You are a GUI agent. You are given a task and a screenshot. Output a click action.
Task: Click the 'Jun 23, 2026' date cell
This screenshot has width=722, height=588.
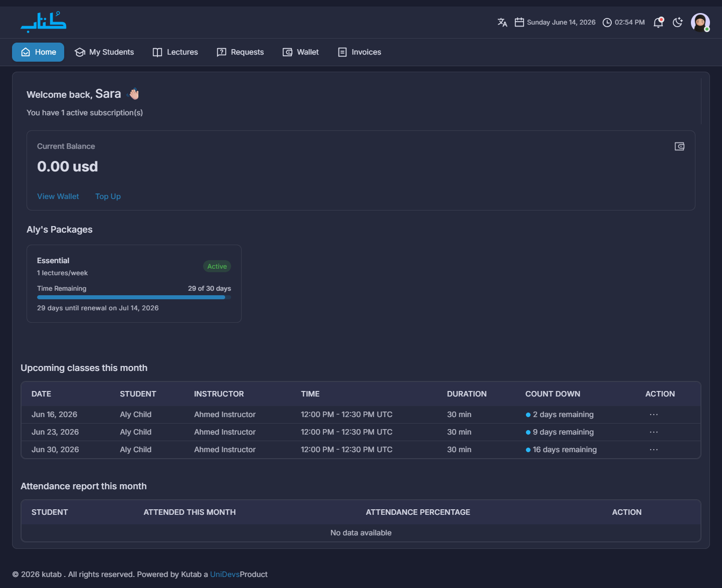tap(55, 432)
